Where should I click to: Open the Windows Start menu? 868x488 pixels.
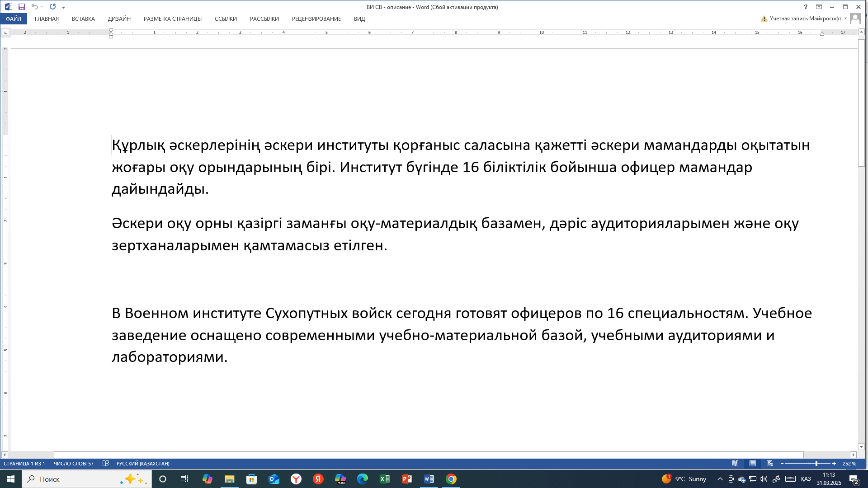point(11,479)
